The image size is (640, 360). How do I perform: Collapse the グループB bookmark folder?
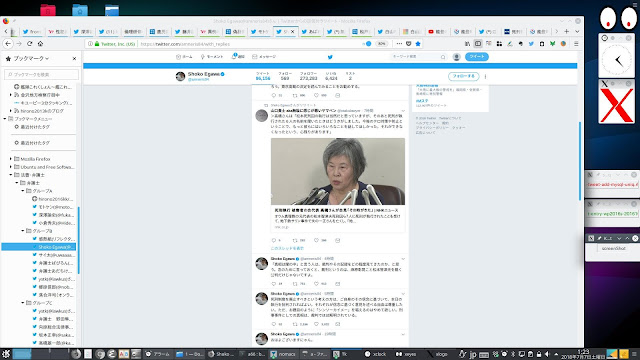23,231
